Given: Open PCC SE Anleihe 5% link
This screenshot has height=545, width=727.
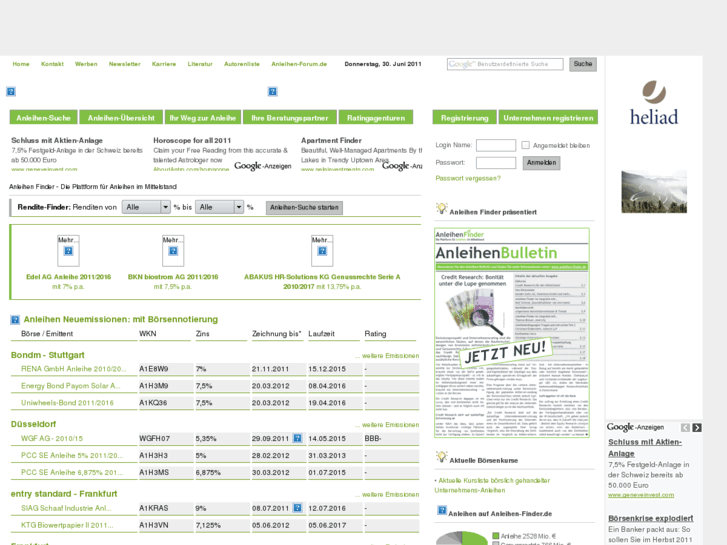Looking at the screenshot, I should tap(72, 455).
